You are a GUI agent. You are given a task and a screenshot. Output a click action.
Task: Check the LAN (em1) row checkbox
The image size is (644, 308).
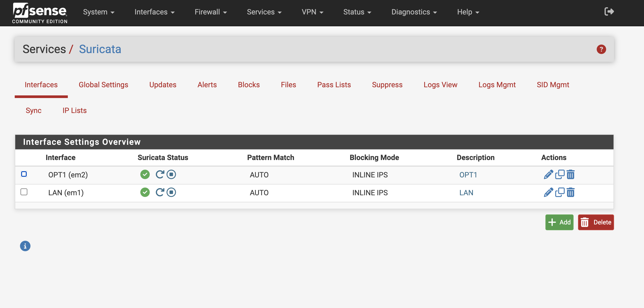point(24,192)
